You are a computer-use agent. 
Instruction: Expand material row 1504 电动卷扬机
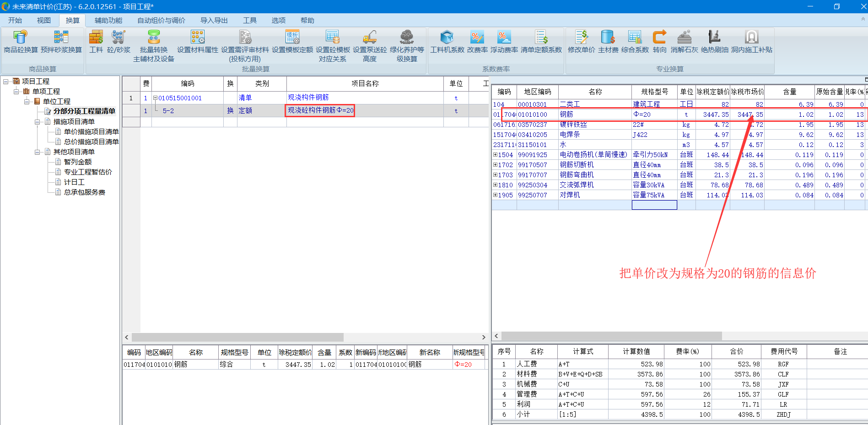[x=495, y=155]
